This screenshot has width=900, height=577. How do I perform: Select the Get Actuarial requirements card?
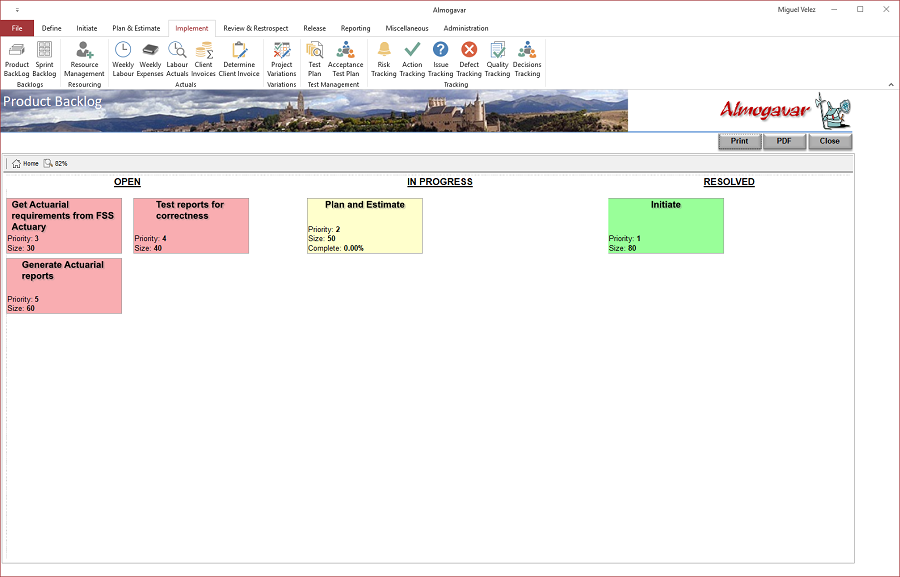tap(64, 226)
